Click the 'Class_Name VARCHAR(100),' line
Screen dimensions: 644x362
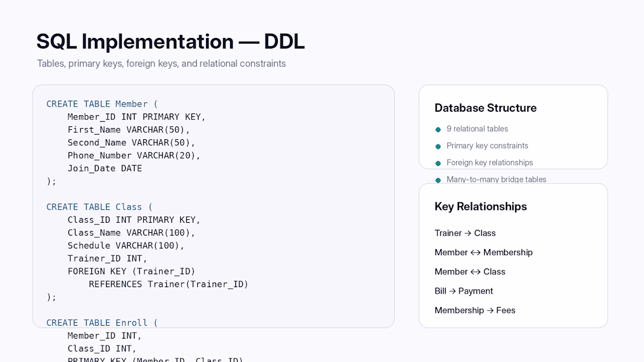click(131, 233)
